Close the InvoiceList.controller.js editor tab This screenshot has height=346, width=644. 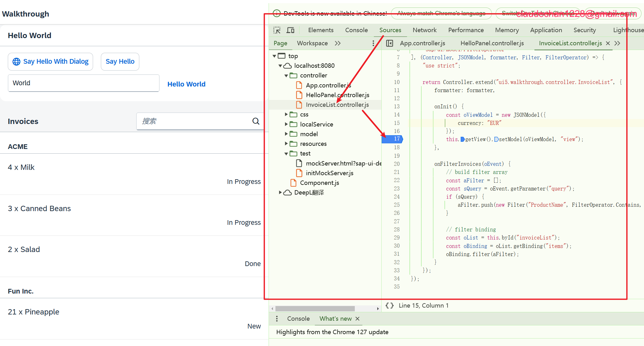tap(608, 43)
